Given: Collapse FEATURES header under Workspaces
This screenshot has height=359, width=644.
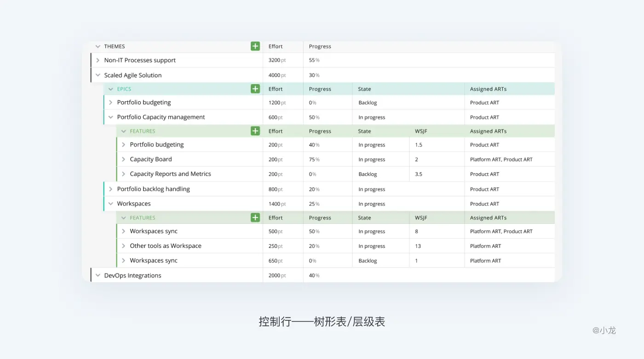Looking at the screenshot, I should [x=123, y=218].
